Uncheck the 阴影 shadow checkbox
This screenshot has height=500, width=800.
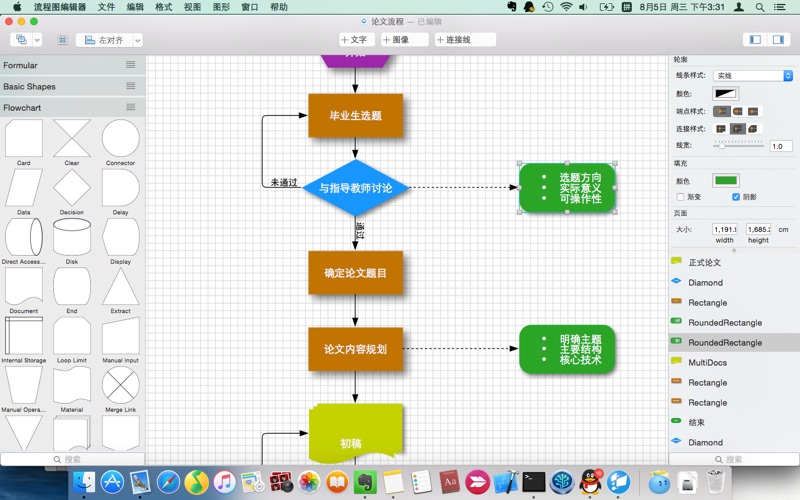[x=736, y=197]
